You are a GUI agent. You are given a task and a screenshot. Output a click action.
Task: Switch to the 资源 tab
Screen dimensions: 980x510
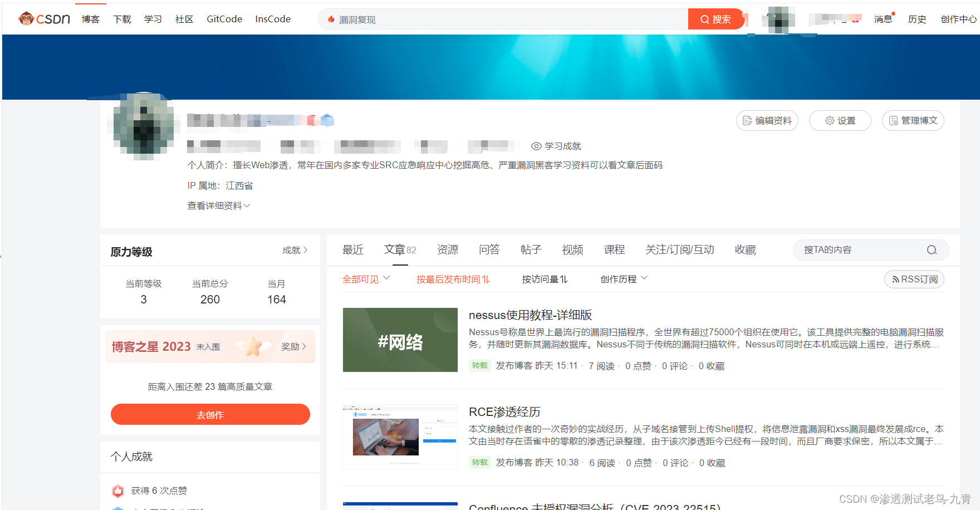pyautogui.click(x=447, y=249)
